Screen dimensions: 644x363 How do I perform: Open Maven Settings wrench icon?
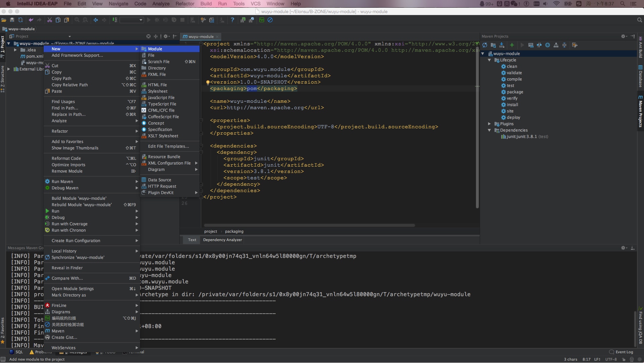575,45
